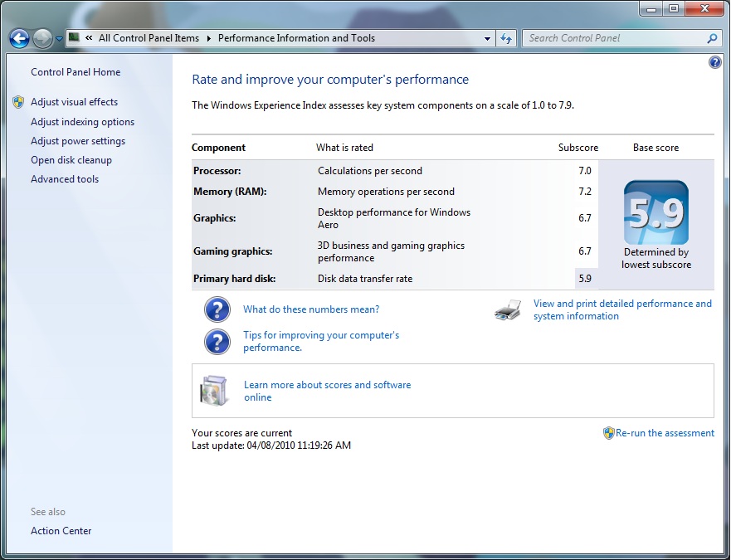This screenshot has height=560, width=731.
Task: Open disk cleanup link
Action: pos(71,160)
